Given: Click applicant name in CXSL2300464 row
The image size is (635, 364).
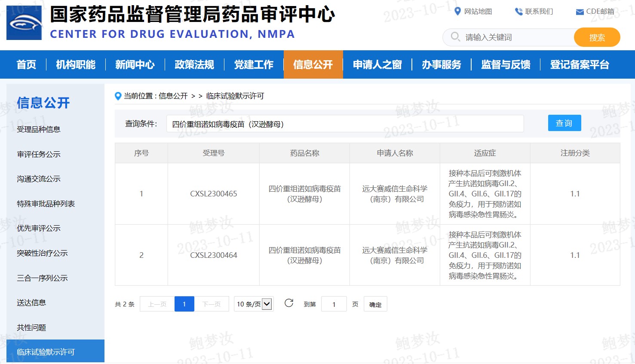Looking at the screenshot, I should [x=395, y=255].
